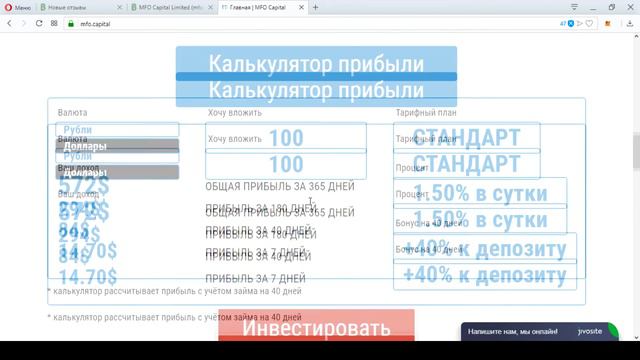Viewport: 640px width, 360px height.
Task: Click the red Инвестировать button
Action: coord(316,325)
